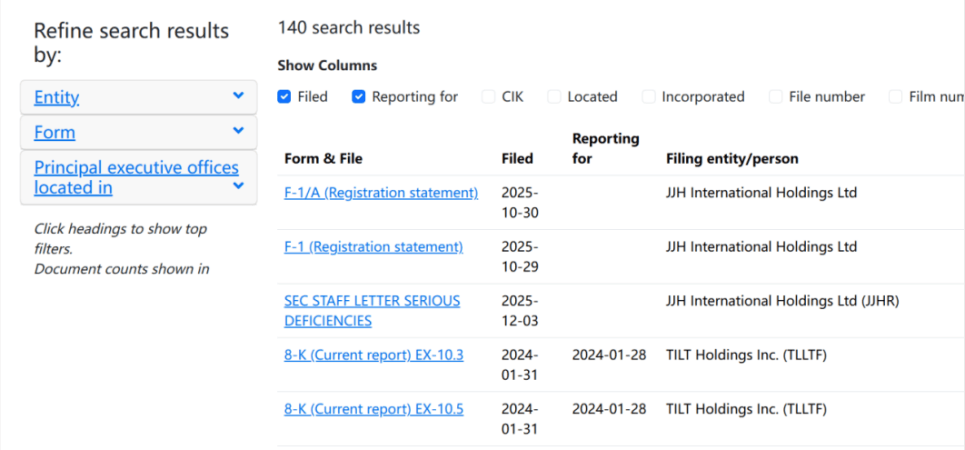Show the File number column

coord(776,97)
